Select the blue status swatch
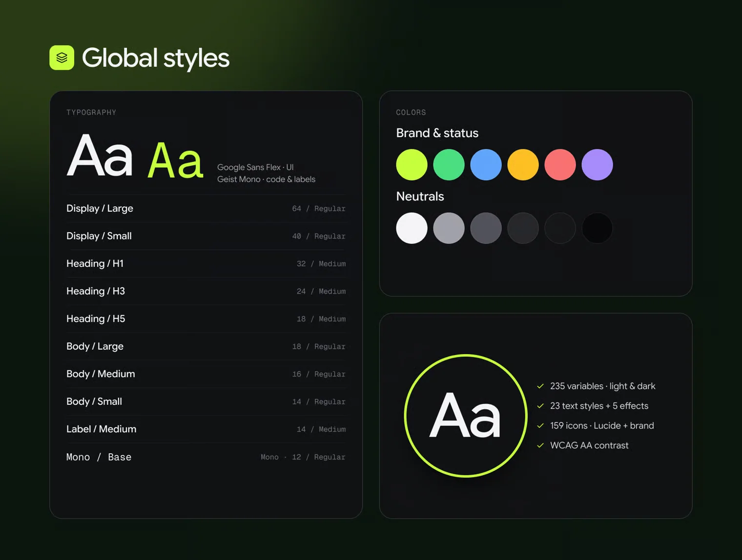Image resolution: width=742 pixels, height=560 pixels. (x=486, y=165)
